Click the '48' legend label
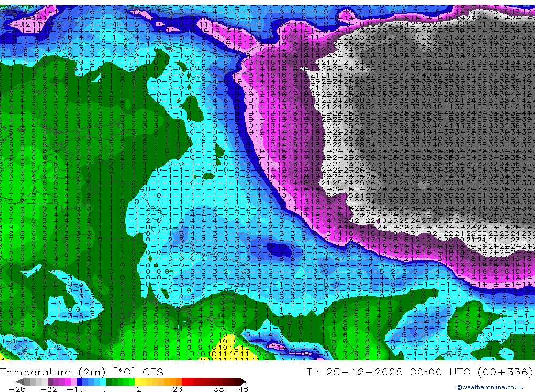535x392 pixels. click(243, 389)
